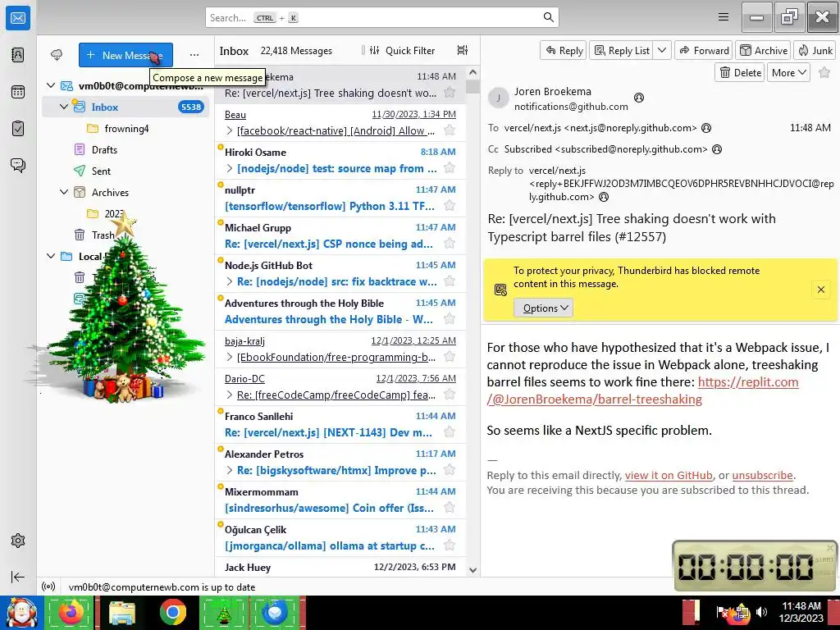Dismiss the remote content warning bar
This screenshot has height=630, width=840.
(820, 290)
